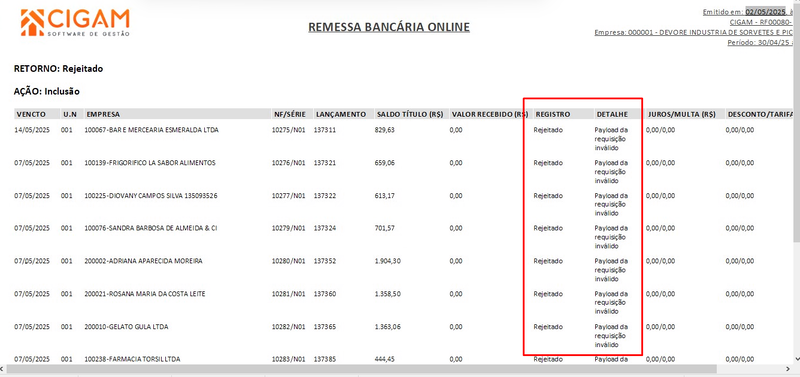Click lançamento 137365
The width and height of the screenshot is (800, 377).
pyautogui.click(x=325, y=326)
